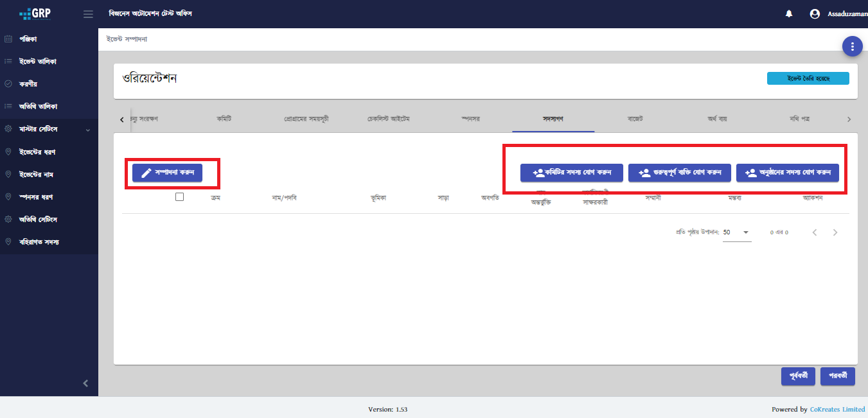Tick the select-all checkbox in table header

pyautogui.click(x=180, y=197)
